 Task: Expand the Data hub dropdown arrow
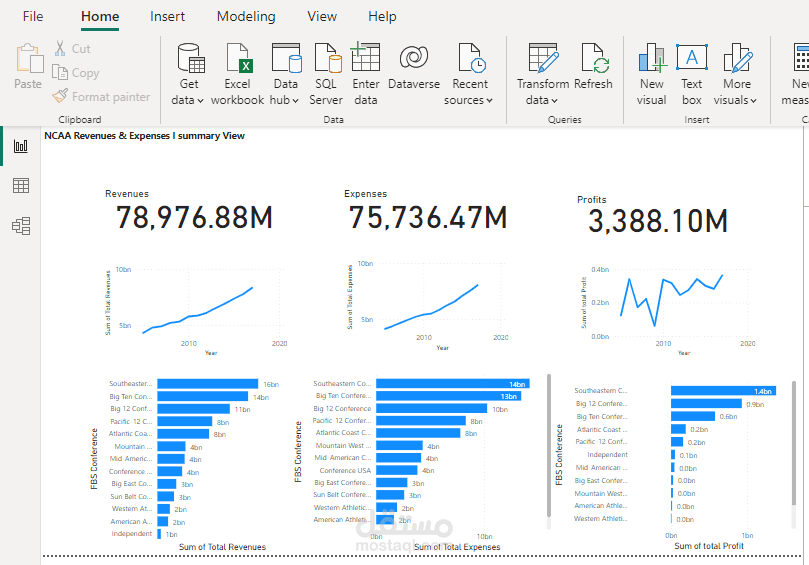[x=295, y=101]
